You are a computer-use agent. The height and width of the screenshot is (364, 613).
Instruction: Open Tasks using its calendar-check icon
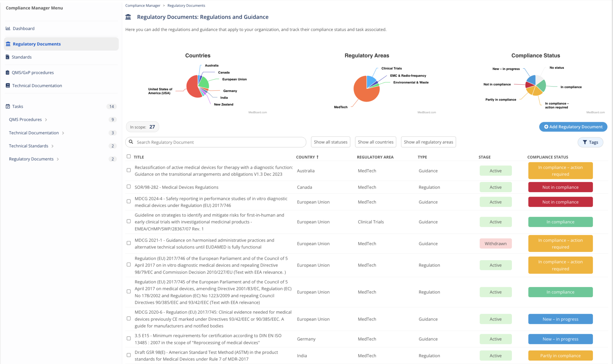(7, 106)
